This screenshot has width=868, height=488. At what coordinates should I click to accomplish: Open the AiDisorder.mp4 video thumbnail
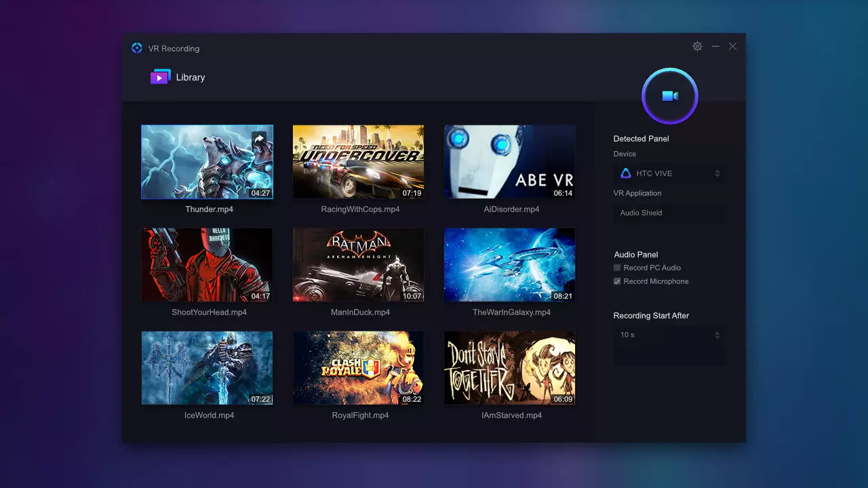coord(509,161)
